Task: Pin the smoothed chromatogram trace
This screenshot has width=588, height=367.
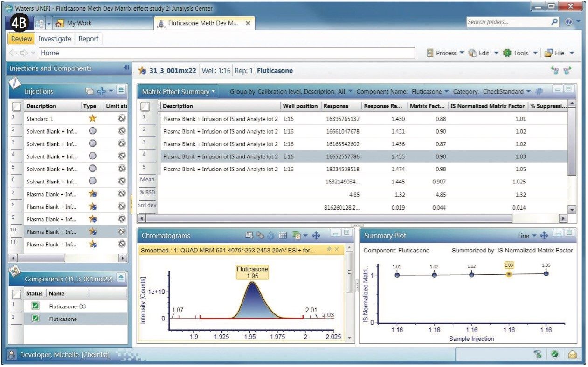Action: coord(329,250)
